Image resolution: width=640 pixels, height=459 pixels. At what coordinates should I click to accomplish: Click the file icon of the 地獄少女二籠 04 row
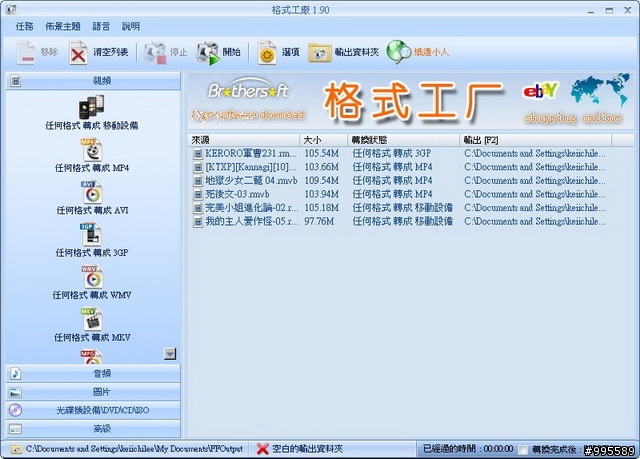[198, 181]
